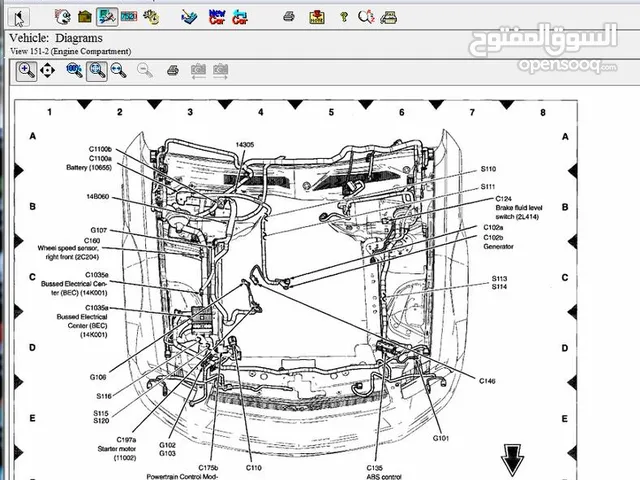The image size is (640, 480).
Task: Click the printer icon in the top toolbar
Action: (288, 17)
